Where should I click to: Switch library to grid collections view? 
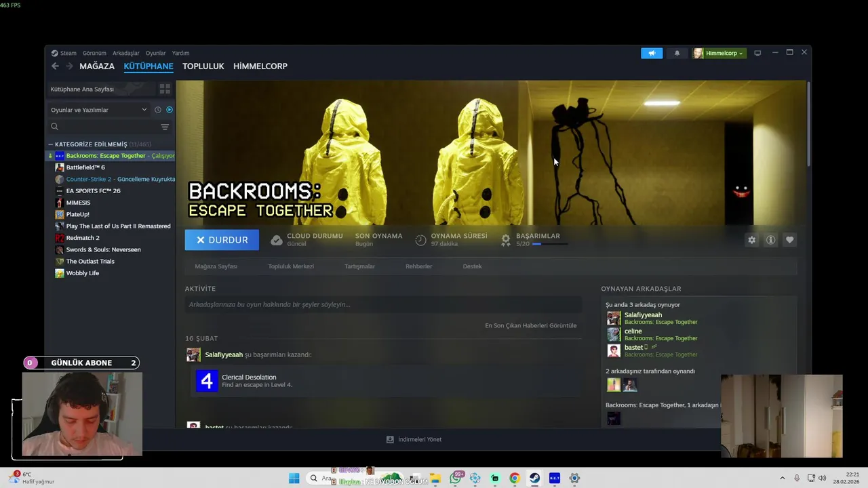165,89
